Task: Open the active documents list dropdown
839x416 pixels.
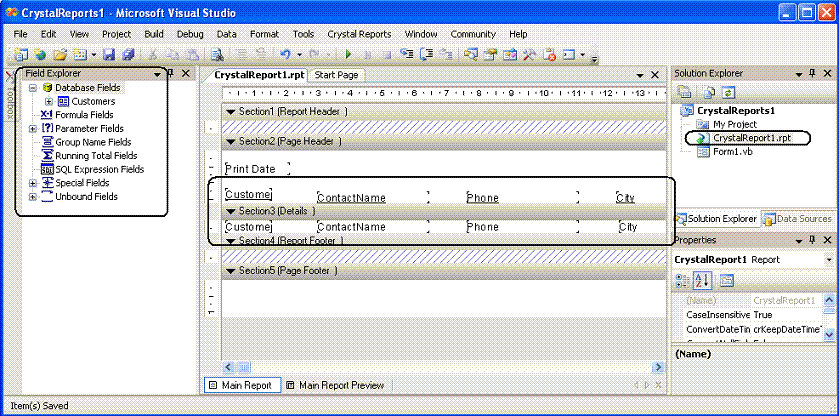Action: (x=640, y=75)
